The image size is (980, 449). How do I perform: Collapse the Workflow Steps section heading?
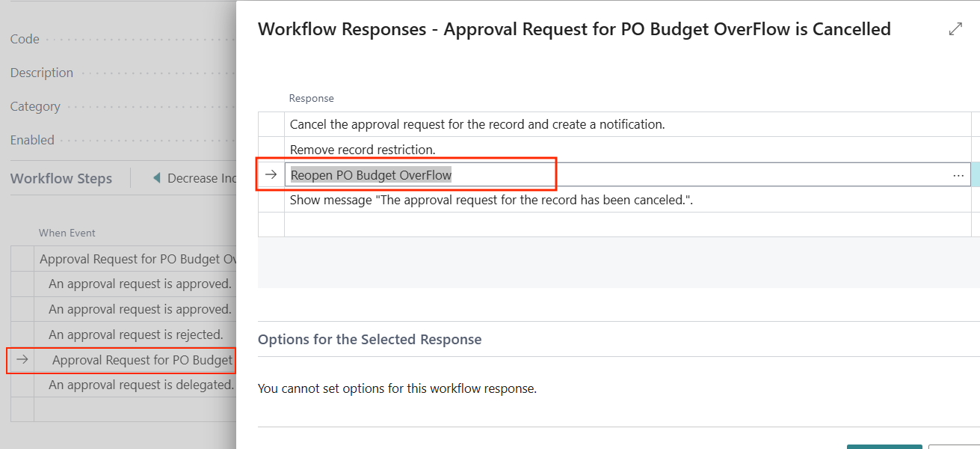coord(61,178)
